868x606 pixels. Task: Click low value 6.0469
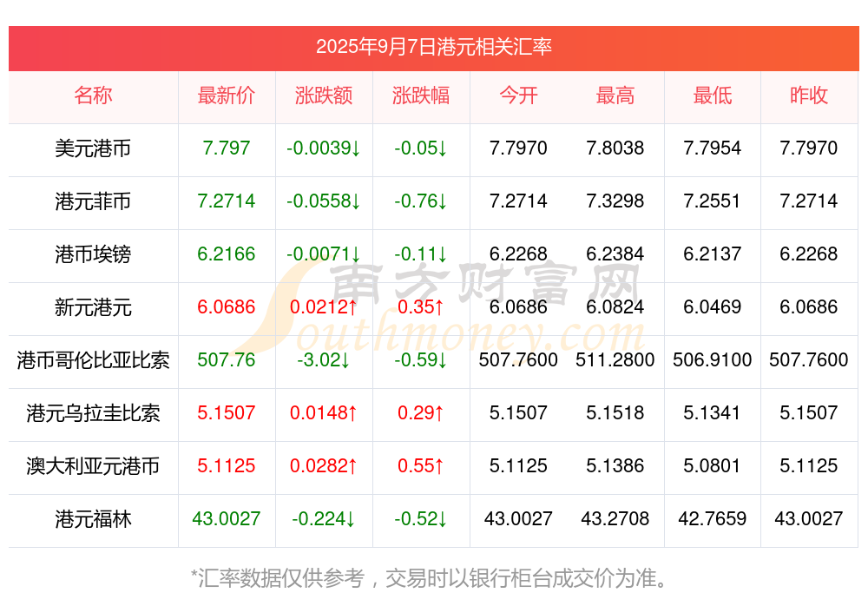[712, 306]
